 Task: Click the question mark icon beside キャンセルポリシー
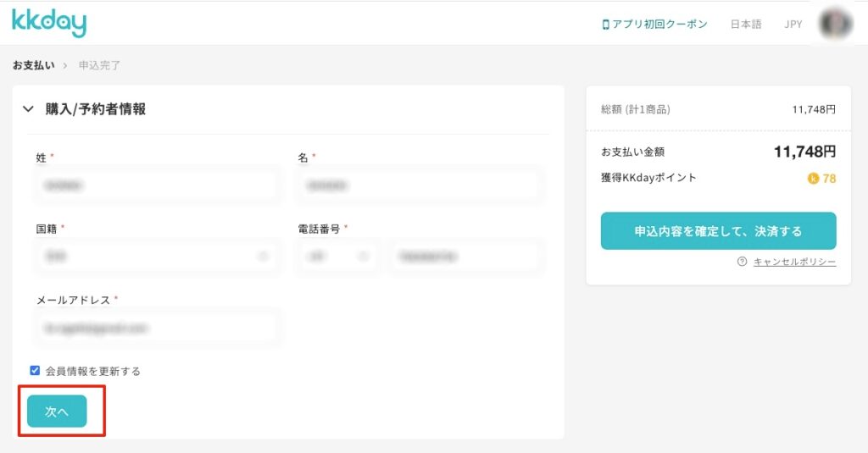pos(743,262)
